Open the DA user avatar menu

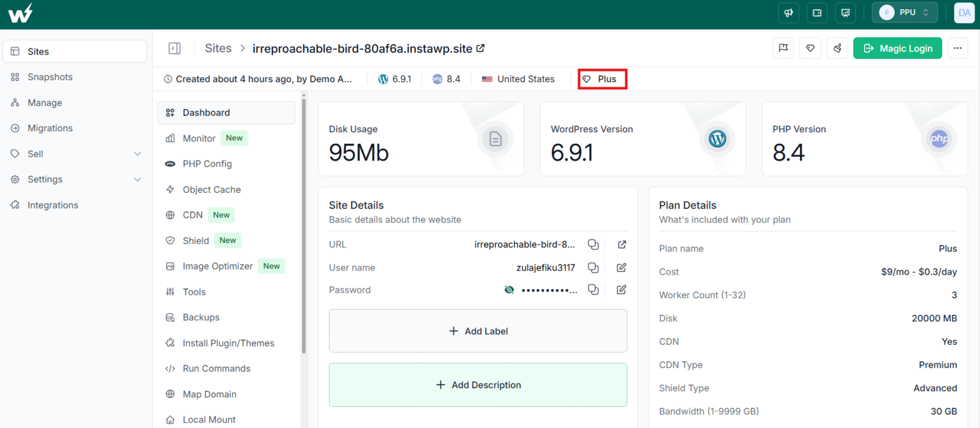[x=964, y=13]
